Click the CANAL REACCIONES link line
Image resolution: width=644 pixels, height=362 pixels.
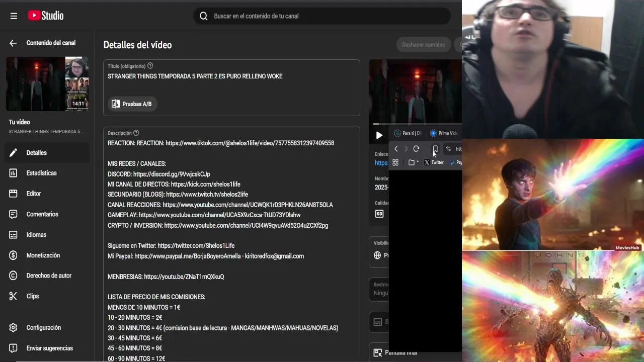coord(220,205)
